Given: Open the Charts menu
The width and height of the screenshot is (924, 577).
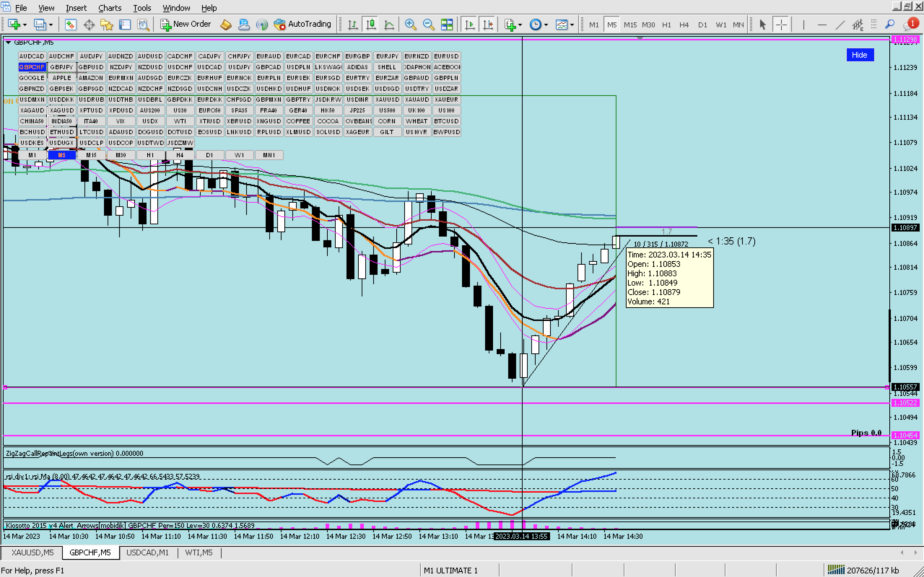Looking at the screenshot, I should pos(110,8).
